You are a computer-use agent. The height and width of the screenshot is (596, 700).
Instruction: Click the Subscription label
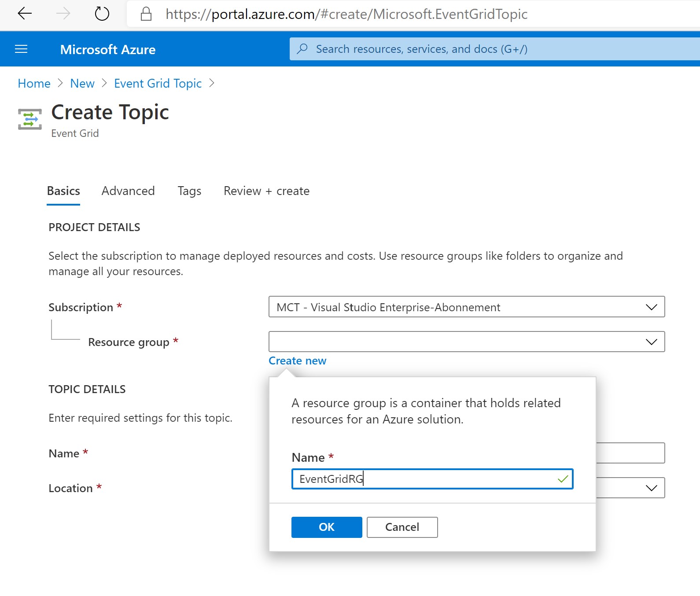tap(81, 307)
